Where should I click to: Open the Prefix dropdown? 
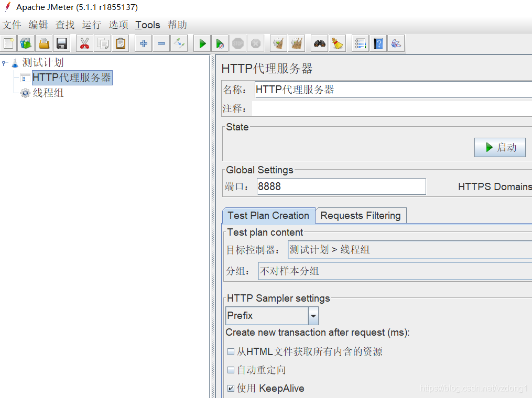coord(272,316)
